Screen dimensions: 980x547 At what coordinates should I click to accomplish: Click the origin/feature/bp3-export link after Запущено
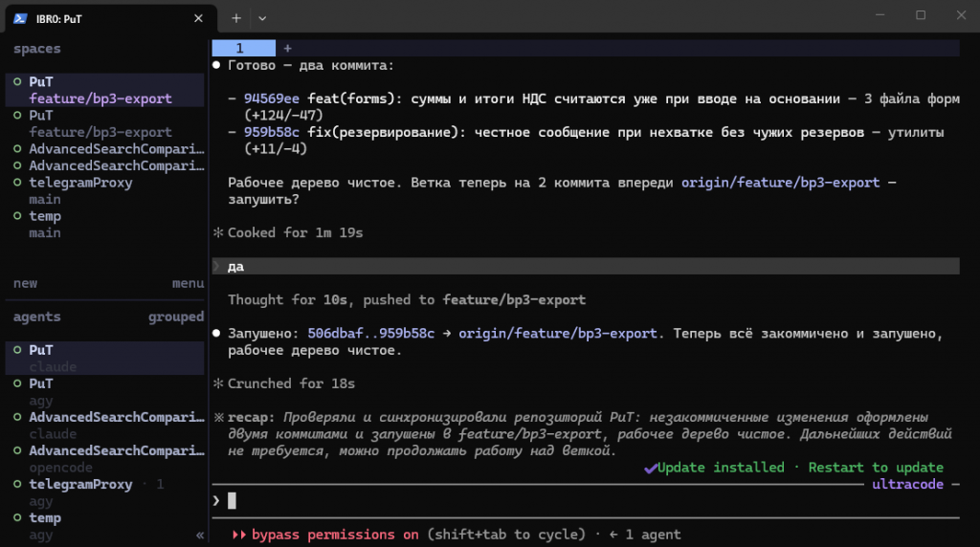[558, 334]
